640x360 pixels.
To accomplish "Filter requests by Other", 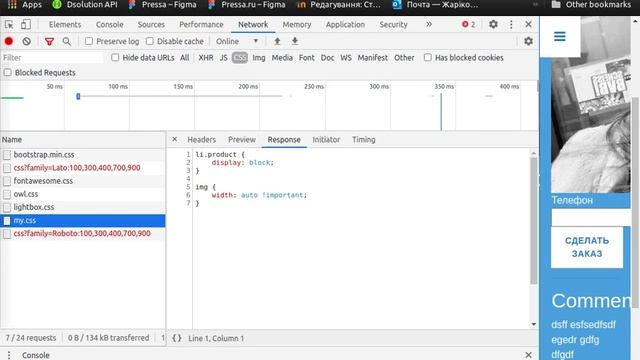I will (404, 58).
